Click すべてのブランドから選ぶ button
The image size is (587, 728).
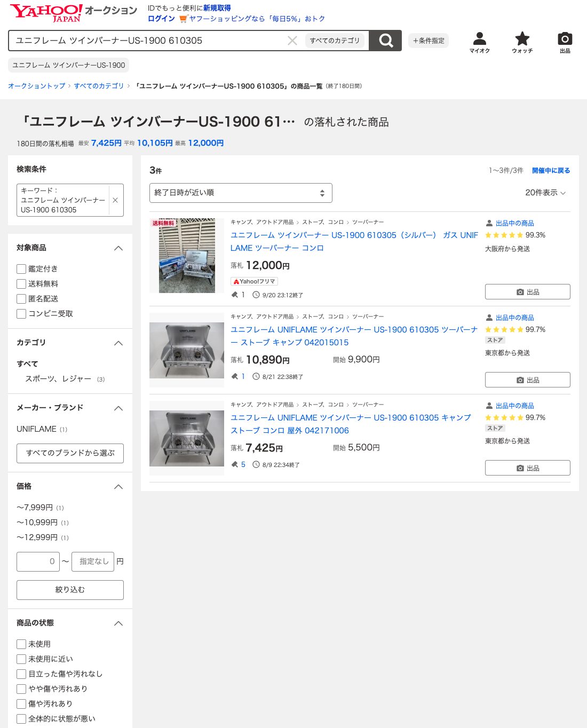tap(70, 453)
